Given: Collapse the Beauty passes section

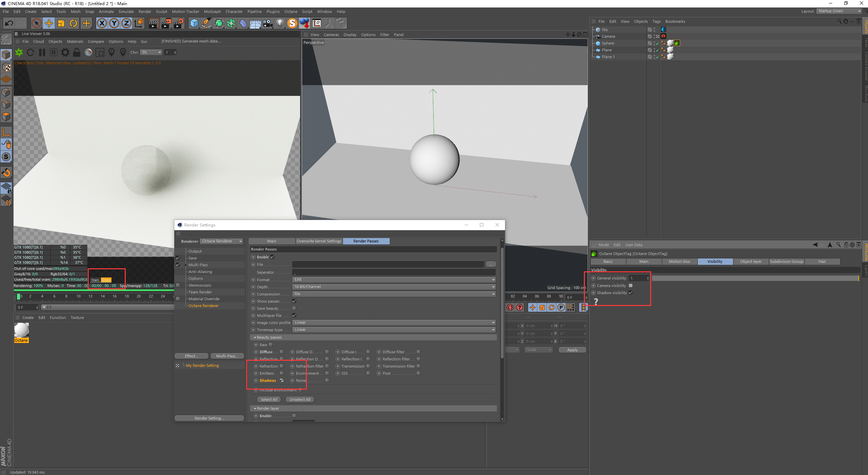Looking at the screenshot, I should pos(255,337).
